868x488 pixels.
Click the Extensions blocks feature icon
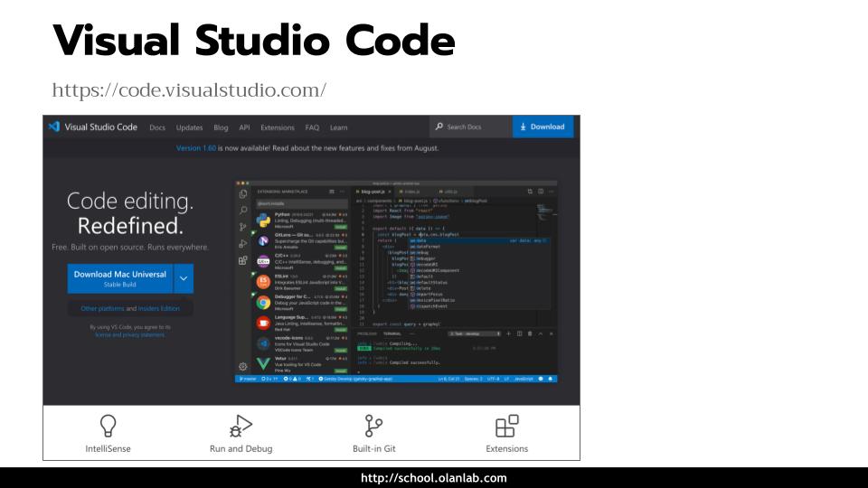point(506,425)
